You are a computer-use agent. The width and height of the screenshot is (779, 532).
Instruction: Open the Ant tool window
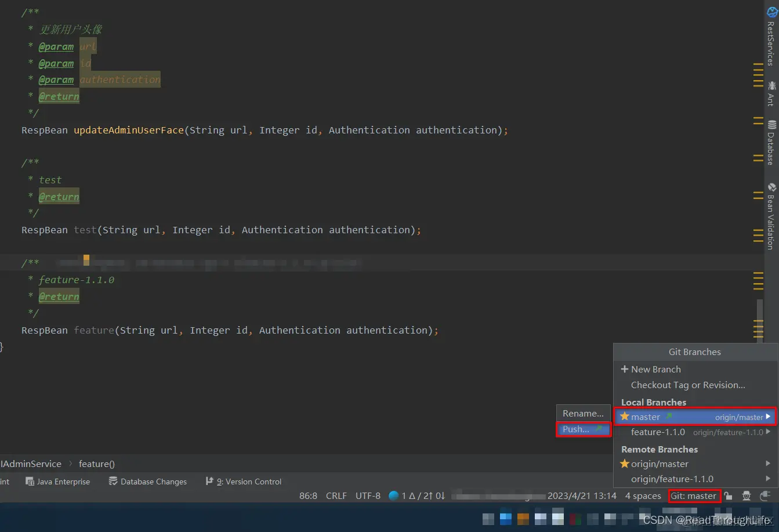coord(771,93)
